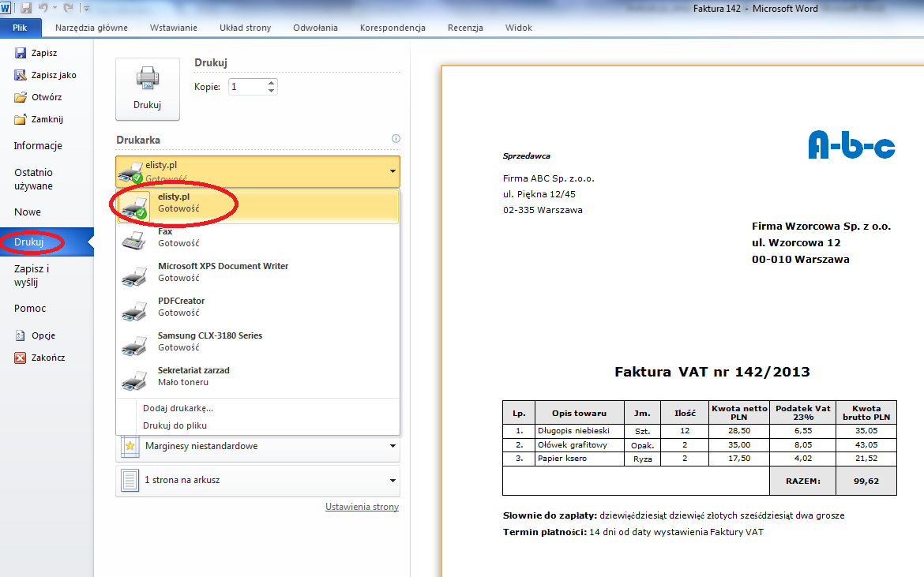Switch to Widok tab
Viewport: 924px width, 577px height.
pyautogui.click(x=519, y=28)
